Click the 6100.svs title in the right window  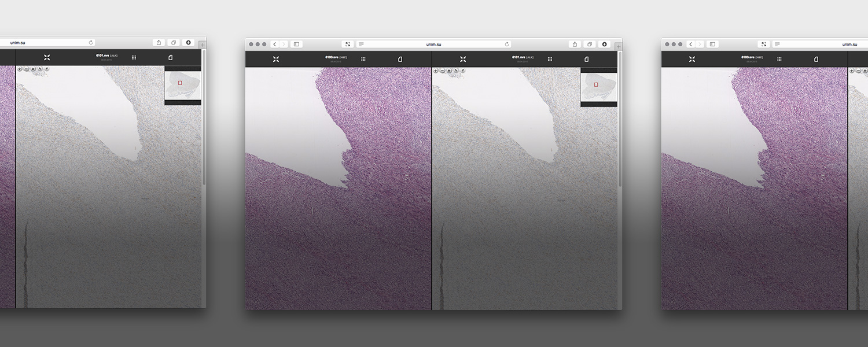752,57
